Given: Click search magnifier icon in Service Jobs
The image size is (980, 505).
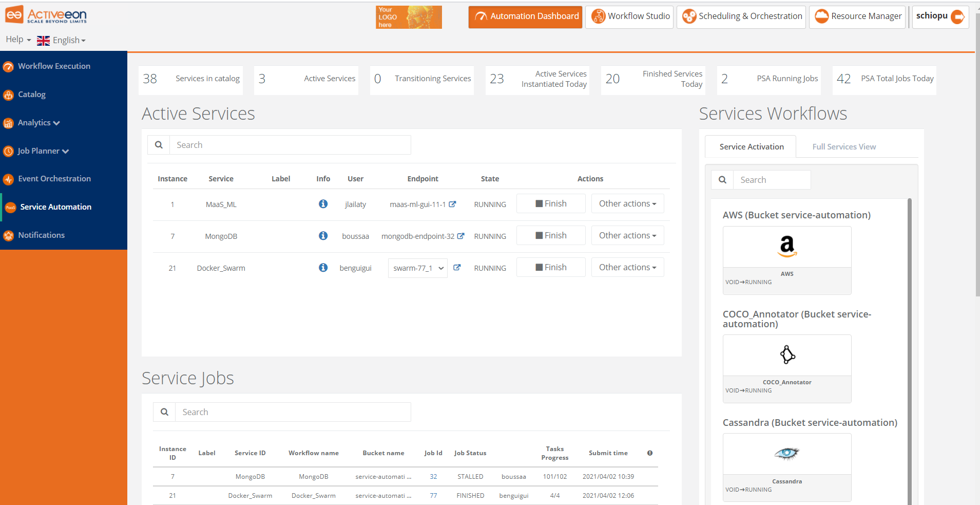Looking at the screenshot, I should click(164, 412).
